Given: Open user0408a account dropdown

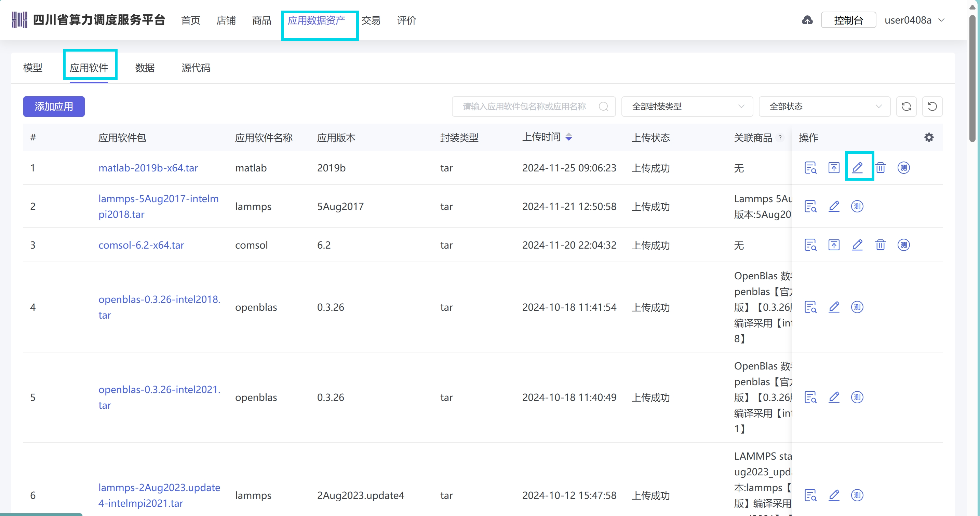Looking at the screenshot, I should point(915,20).
